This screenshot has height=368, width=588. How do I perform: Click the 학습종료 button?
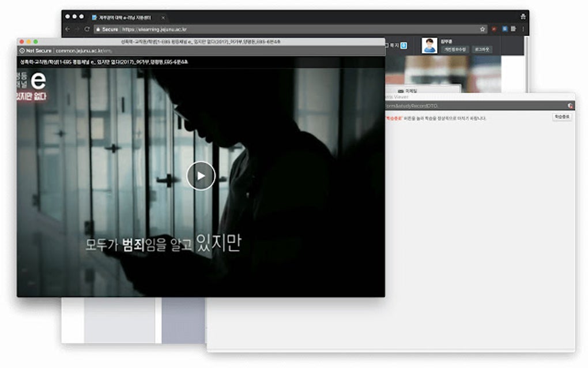[561, 116]
